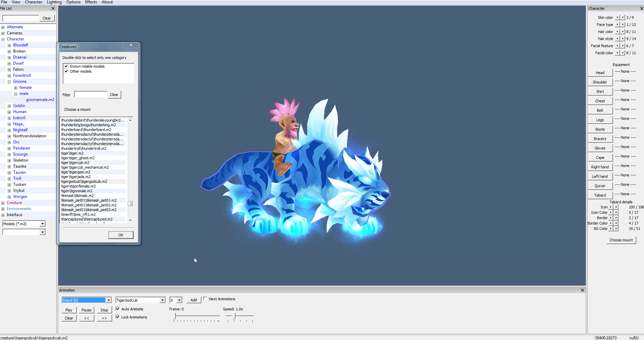Toggle Lock Animations checkbox
Image resolution: width=644 pixels, height=340 pixels.
point(118,317)
